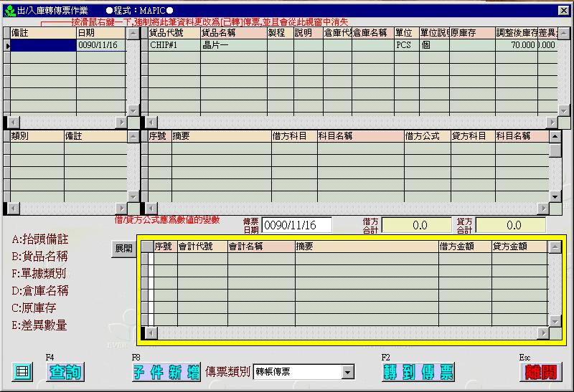This screenshot has width=574, height=392.
Task: Expand the voucher grid with the 展開 button
Action: point(123,249)
